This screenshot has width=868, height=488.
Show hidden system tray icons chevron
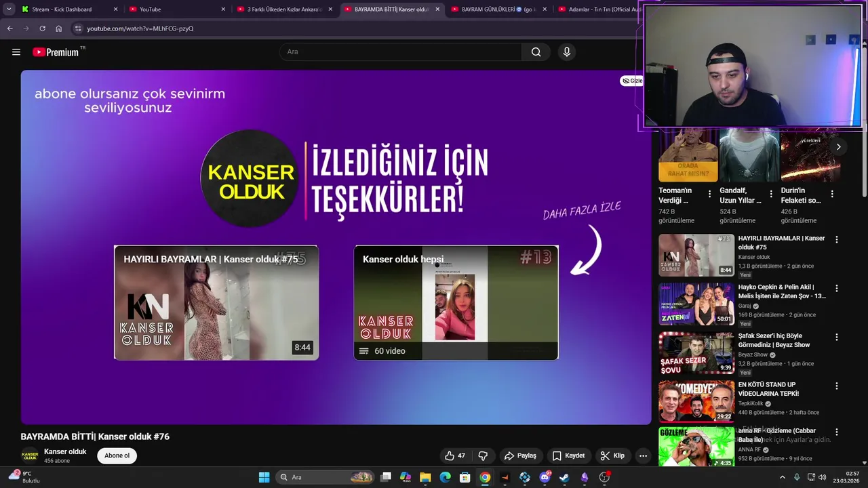[x=782, y=477]
